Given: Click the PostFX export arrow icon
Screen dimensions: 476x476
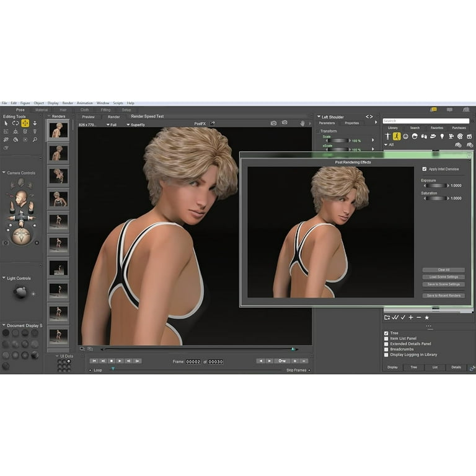Looking at the screenshot, I should point(213,123).
